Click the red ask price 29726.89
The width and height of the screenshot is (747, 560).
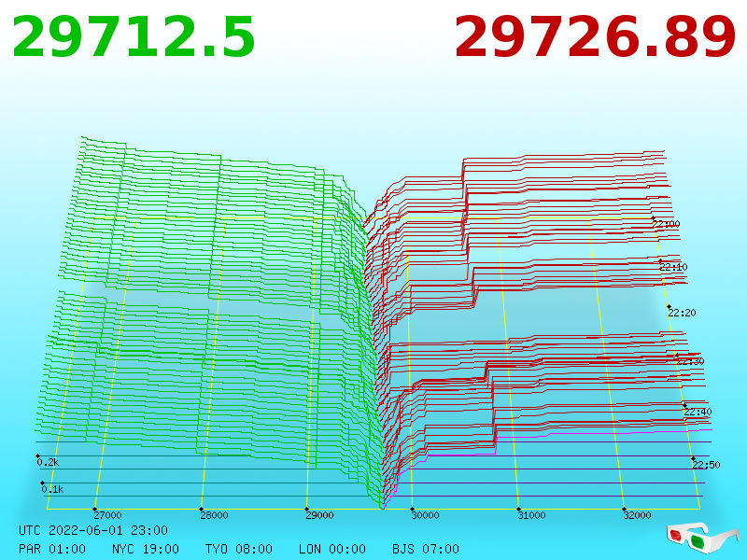pos(595,37)
